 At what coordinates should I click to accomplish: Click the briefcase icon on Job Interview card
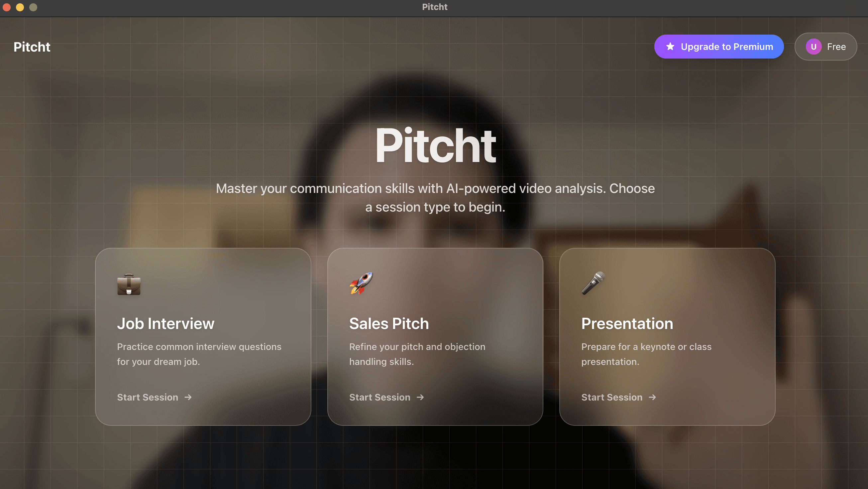129,284
